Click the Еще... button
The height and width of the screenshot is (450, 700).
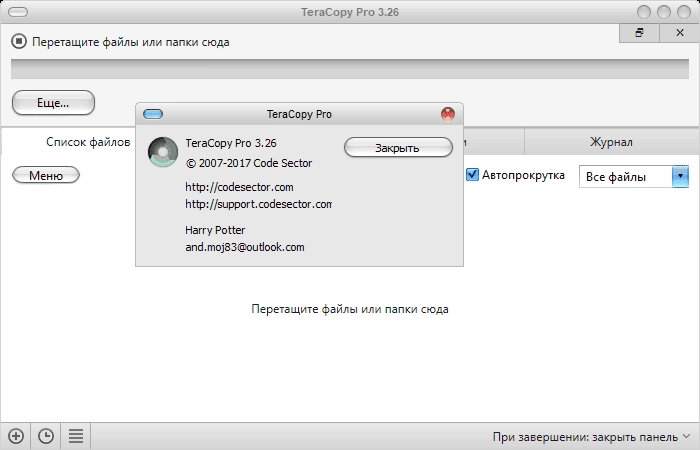point(53,103)
